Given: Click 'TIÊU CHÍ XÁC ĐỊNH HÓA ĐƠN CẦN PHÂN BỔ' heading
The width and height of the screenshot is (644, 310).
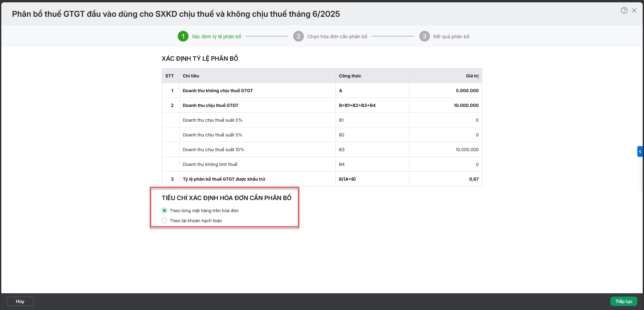Looking at the screenshot, I should [x=226, y=198].
